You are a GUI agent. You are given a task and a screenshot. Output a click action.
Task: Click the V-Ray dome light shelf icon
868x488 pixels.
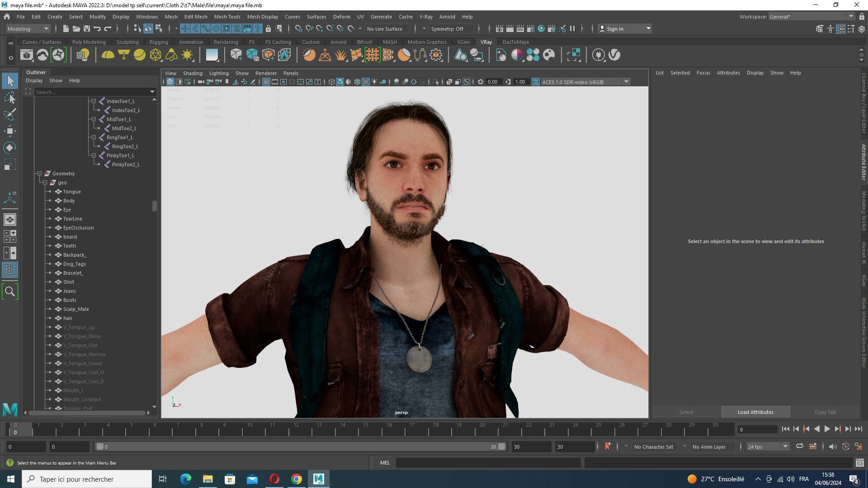(108, 55)
